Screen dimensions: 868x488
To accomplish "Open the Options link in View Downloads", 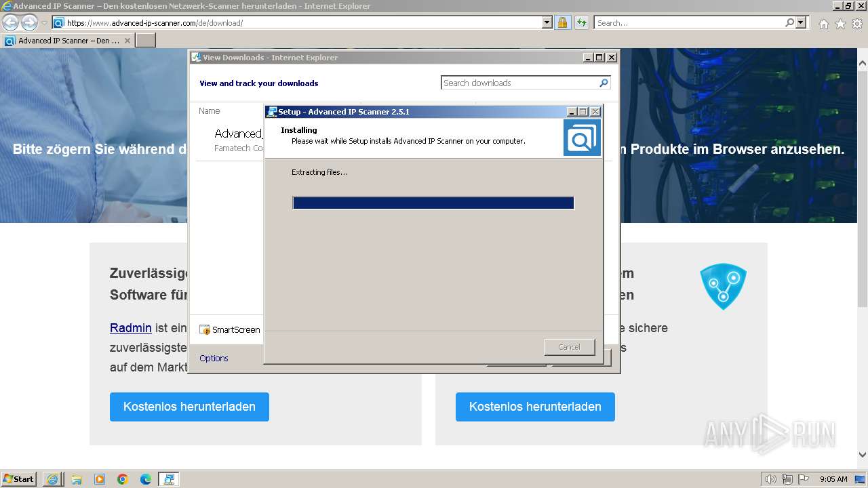I will (x=214, y=358).
